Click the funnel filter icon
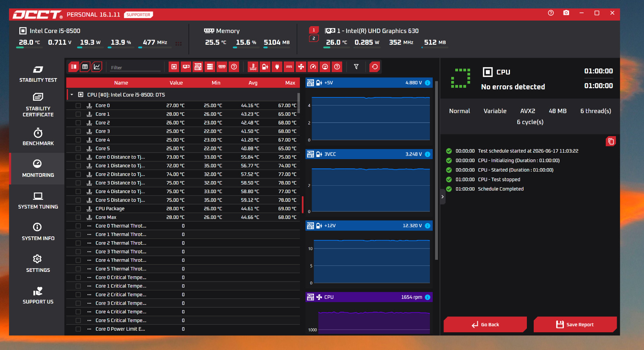Screen dimensions: 644x350 tap(356, 67)
